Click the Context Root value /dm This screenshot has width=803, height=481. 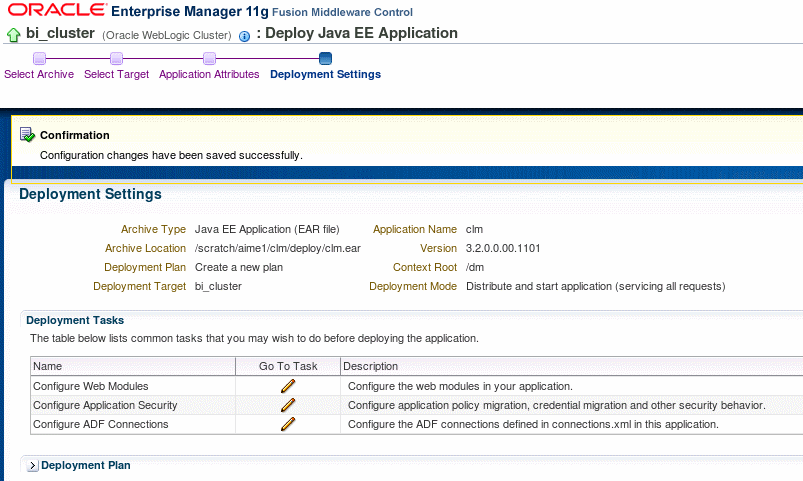(475, 267)
